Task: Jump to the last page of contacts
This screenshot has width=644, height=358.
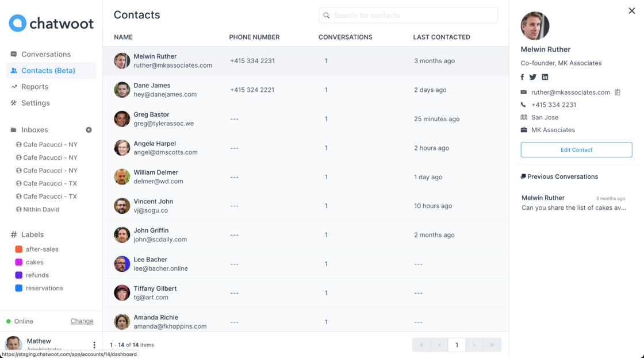Action: [x=492, y=345]
